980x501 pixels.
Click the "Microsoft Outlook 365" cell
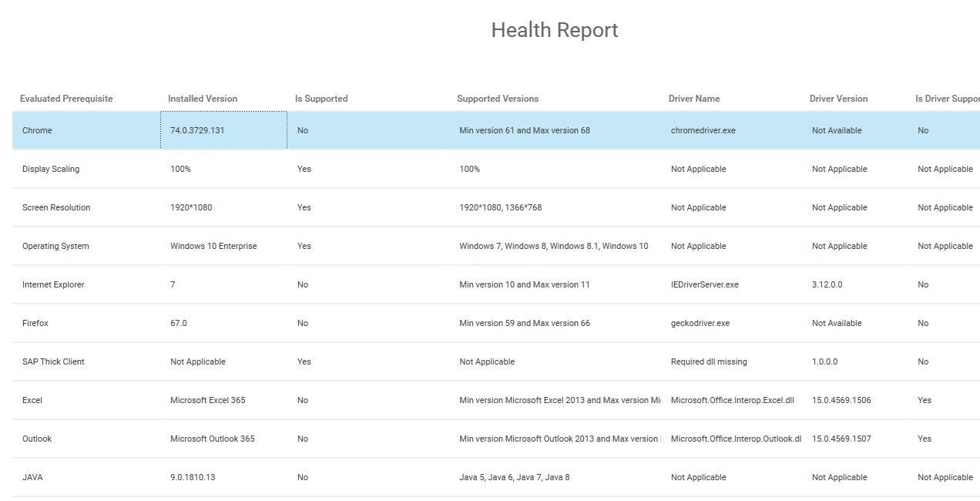click(x=213, y=439)
